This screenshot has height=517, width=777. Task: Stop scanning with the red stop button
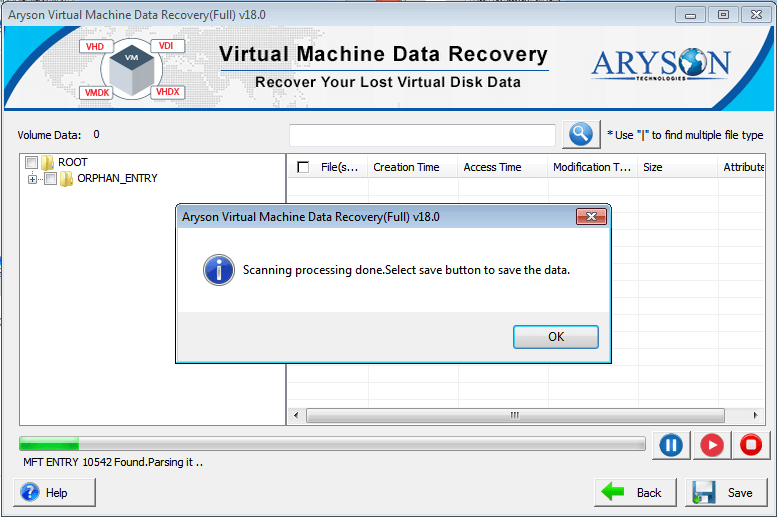pyautogui.click(x=751, y=445)
